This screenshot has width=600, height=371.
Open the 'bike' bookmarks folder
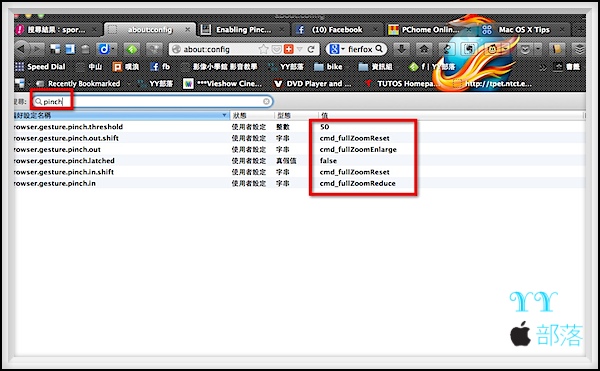click(x=328, y=67)
